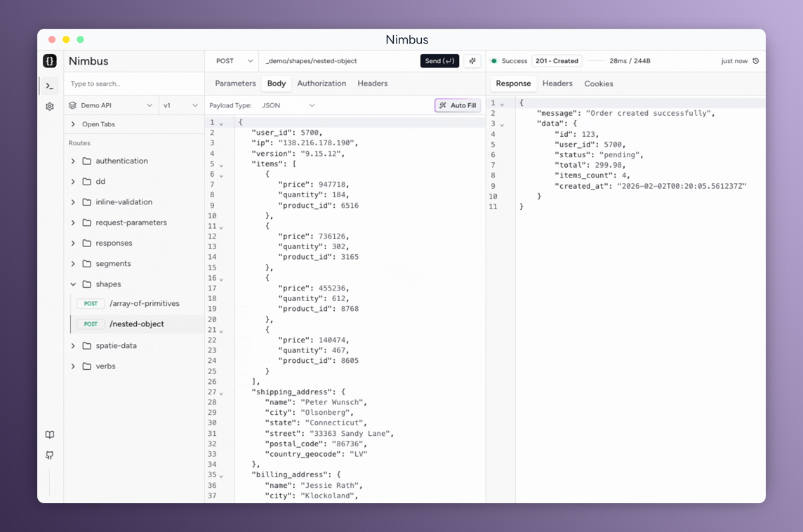Click the segments folder icon
This screenshot has width=803, height=532.
click(87, 263)
